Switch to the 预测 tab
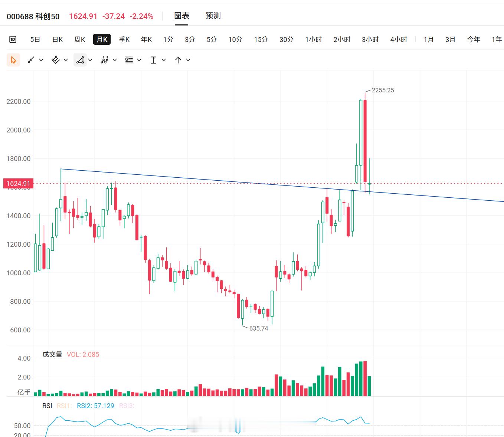Image resolution: width=504 pixels, height=437 pixels. pyautogui.click(x=213, y=16)
